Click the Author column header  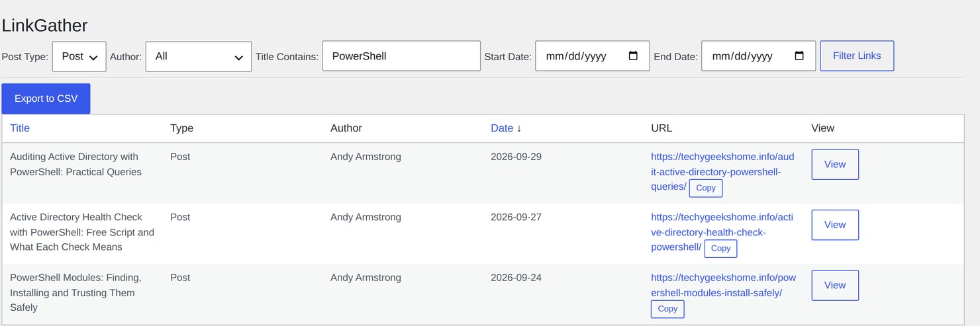346,128
